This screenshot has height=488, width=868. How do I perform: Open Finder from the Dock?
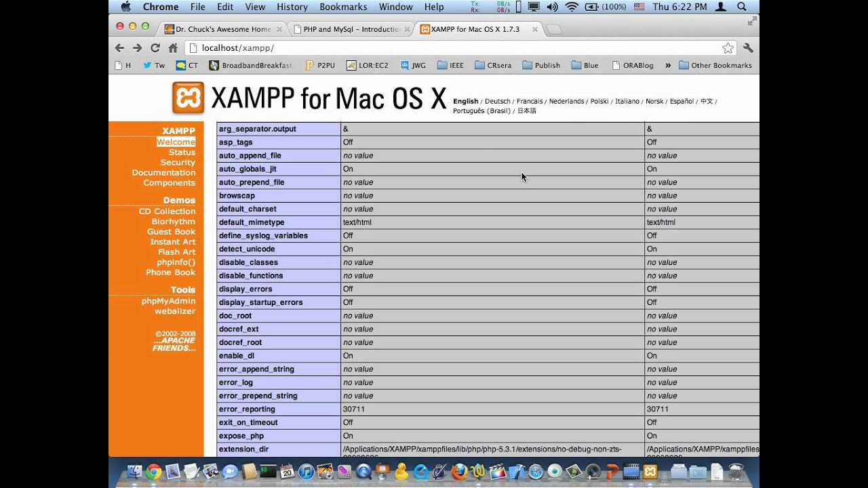(134, 471)
